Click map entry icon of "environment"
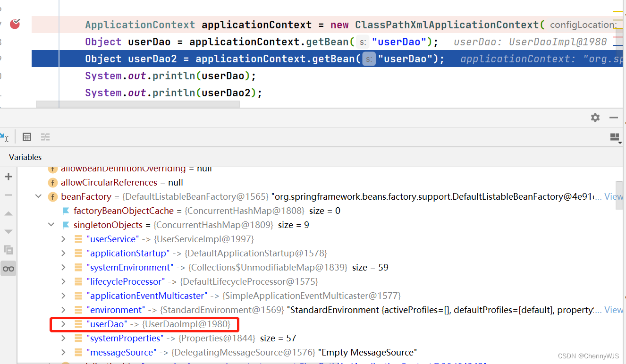The image size is (626, 364). click(x=78, y=310)
